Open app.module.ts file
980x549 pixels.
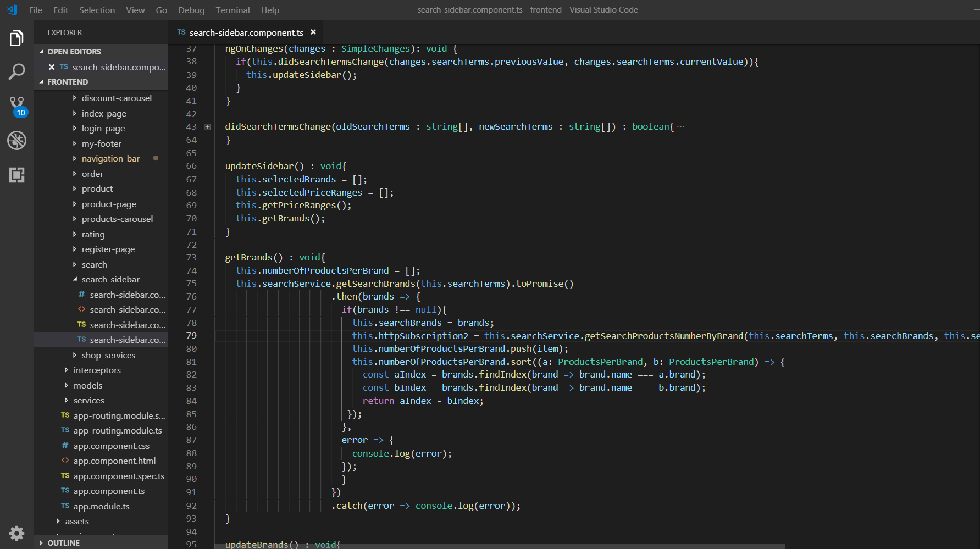pos(101,506)
